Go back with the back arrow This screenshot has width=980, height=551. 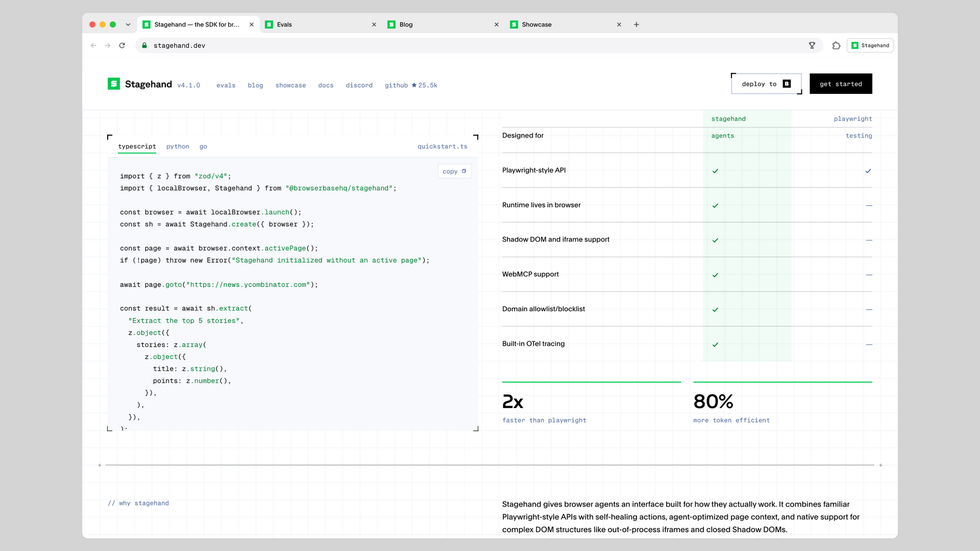93,45
